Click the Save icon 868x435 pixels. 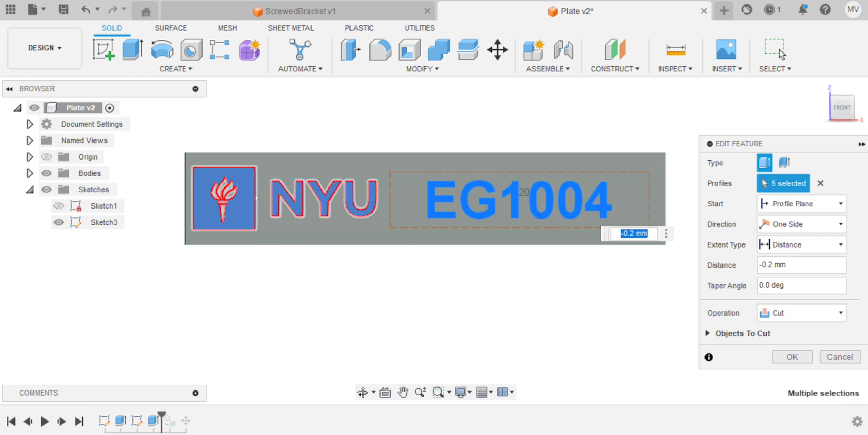[63, 9]
